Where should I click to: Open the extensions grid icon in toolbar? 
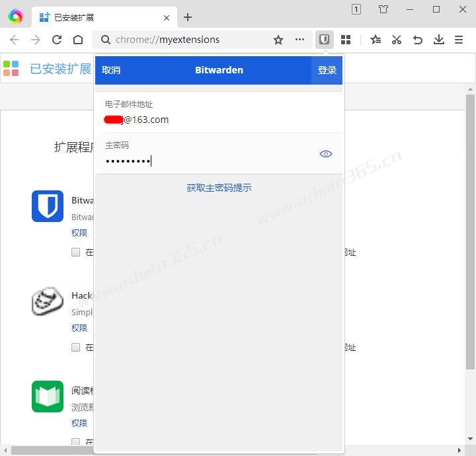pyautogui.click(x=346, y=40)
